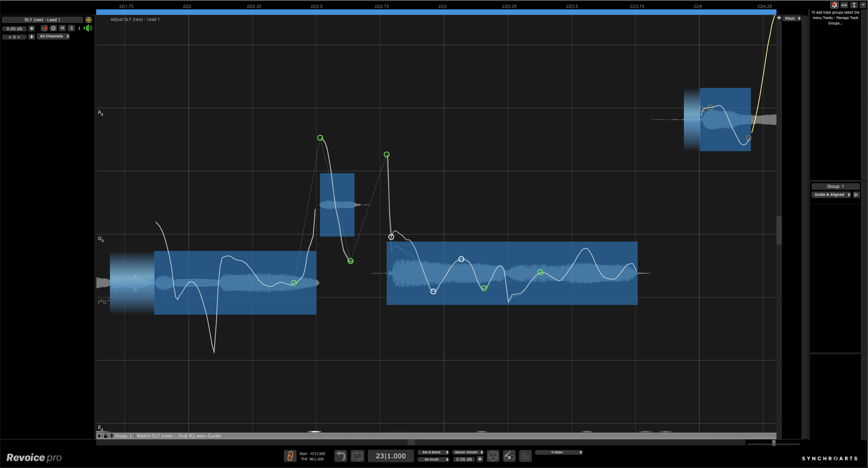The image size is (868, 468).
Task: Click the orange link icon in the transport bar
Action: point(290,456)
